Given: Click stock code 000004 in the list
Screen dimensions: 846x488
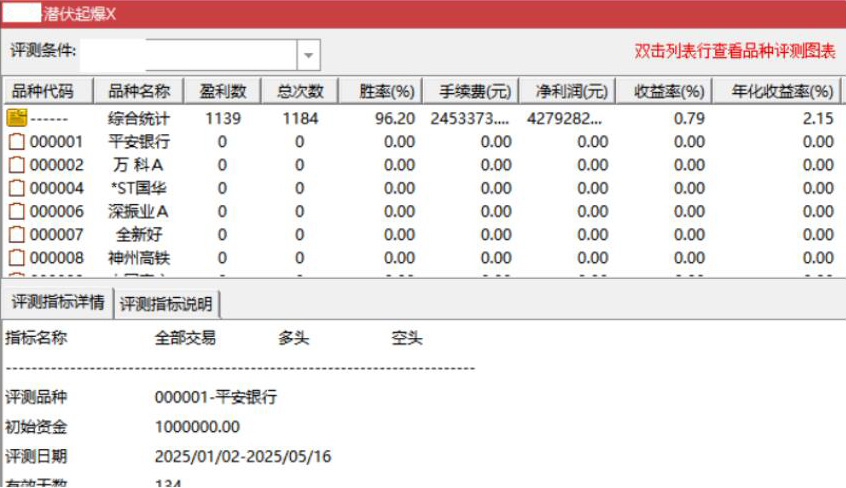Looking at the screenshot, I should point(57,188).
